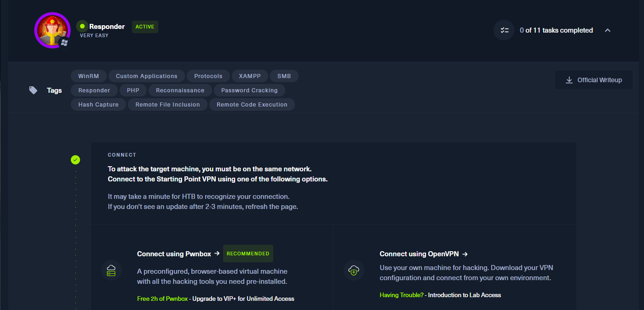Download the Official Writeup
644x310 pixels.
[x=593, y=80]
